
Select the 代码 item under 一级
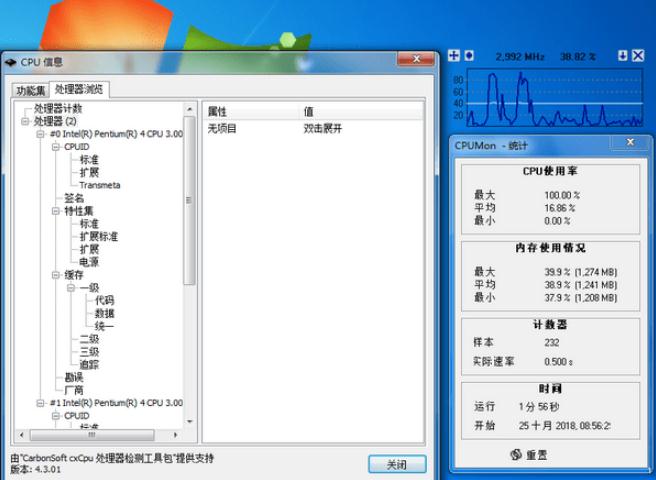[x=105, y=300]
